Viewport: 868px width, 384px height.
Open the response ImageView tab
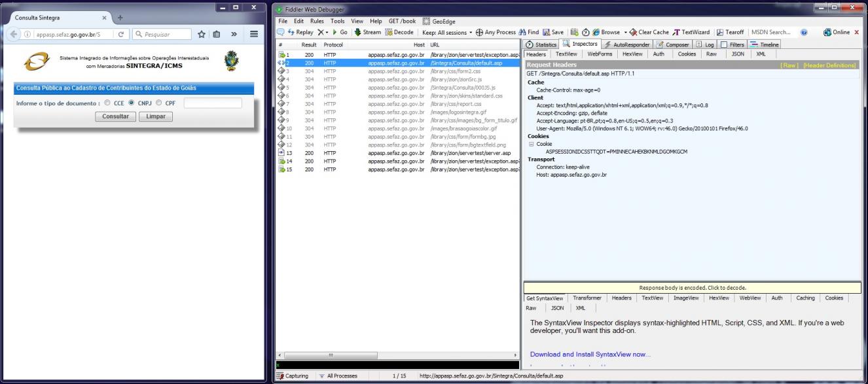point(686,298)
